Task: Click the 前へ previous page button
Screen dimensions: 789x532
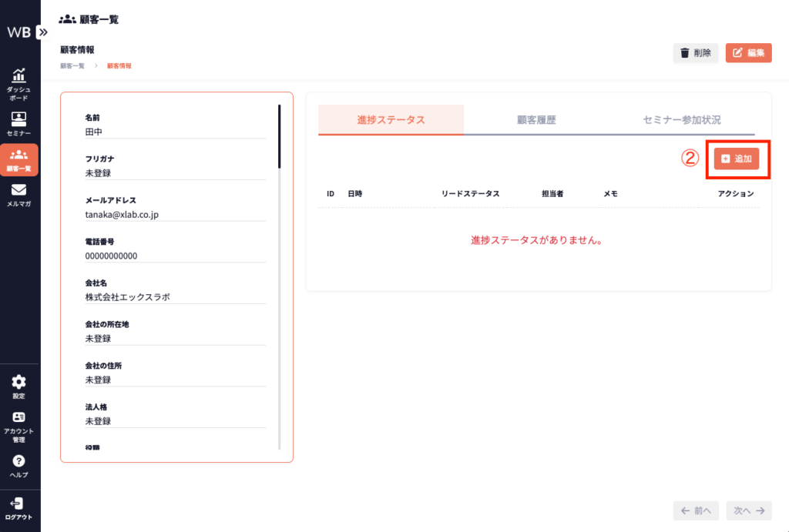Action: click(696, 510)
